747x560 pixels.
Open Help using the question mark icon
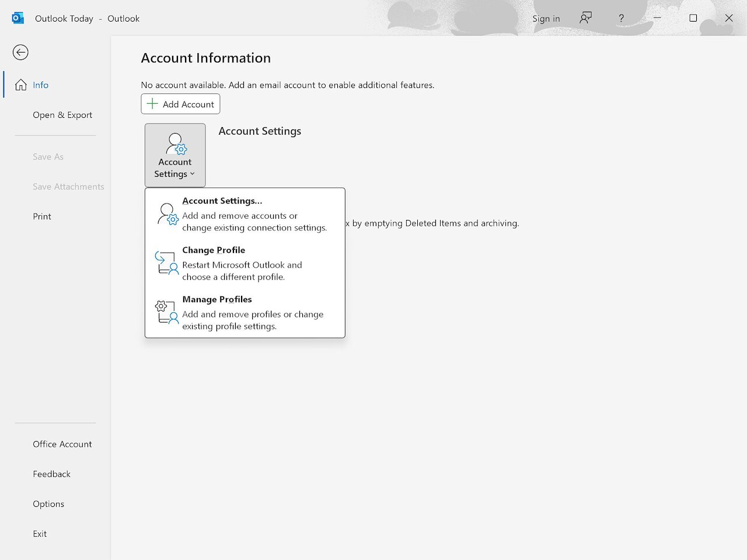(621, 18)
